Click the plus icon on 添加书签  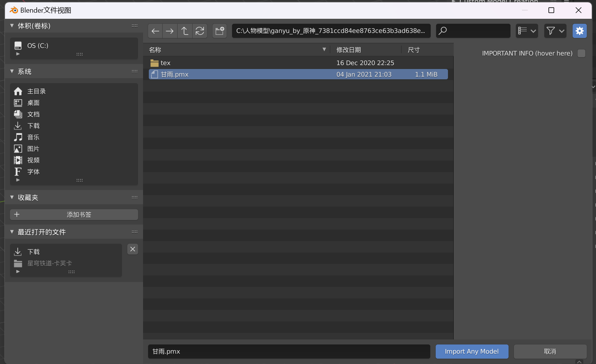coord(17,215)
